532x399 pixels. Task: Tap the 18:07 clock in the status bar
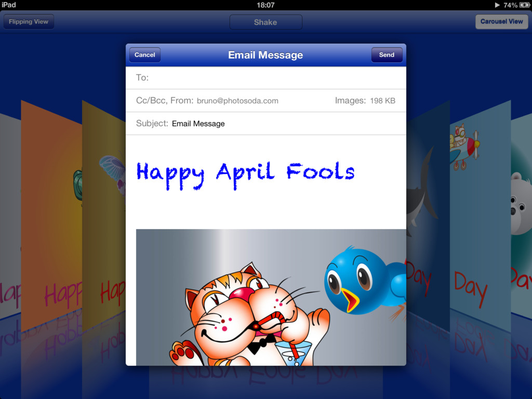265,5
